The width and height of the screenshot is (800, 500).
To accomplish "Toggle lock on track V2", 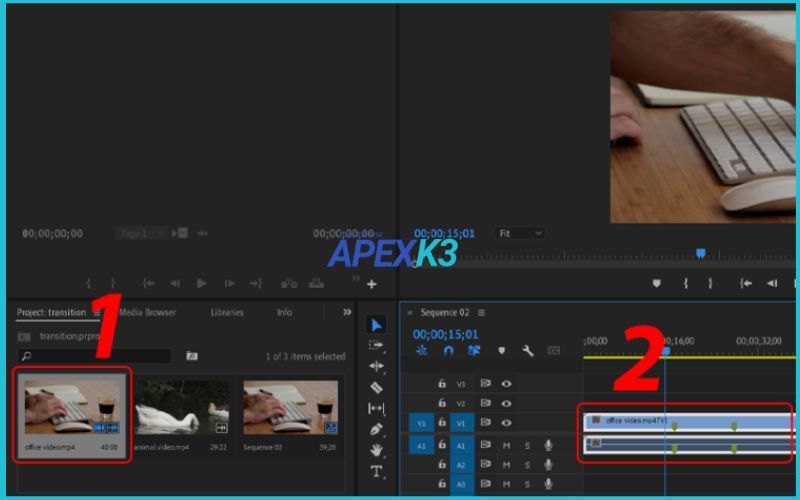I will [441, 403].
